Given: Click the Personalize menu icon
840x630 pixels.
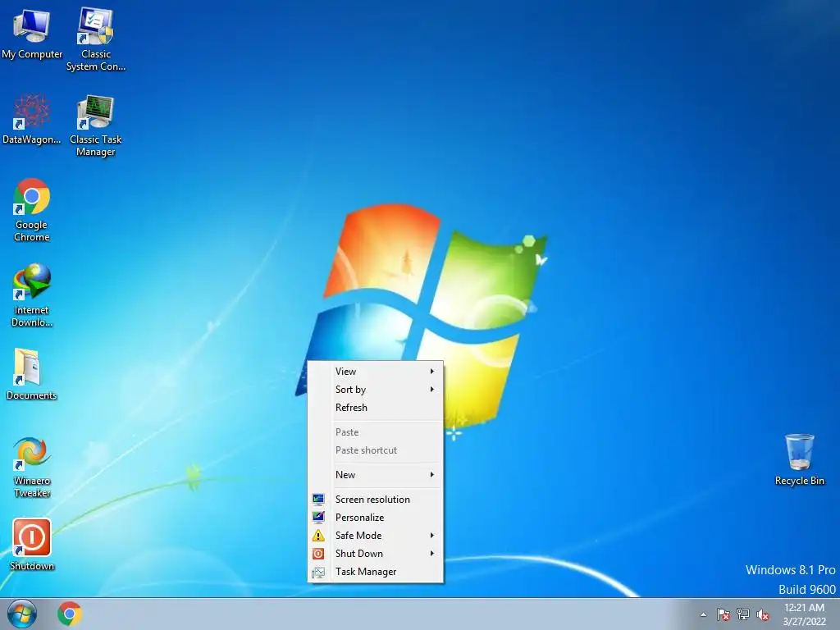Looking at the screenshot, I should click(x=318, y=518).
